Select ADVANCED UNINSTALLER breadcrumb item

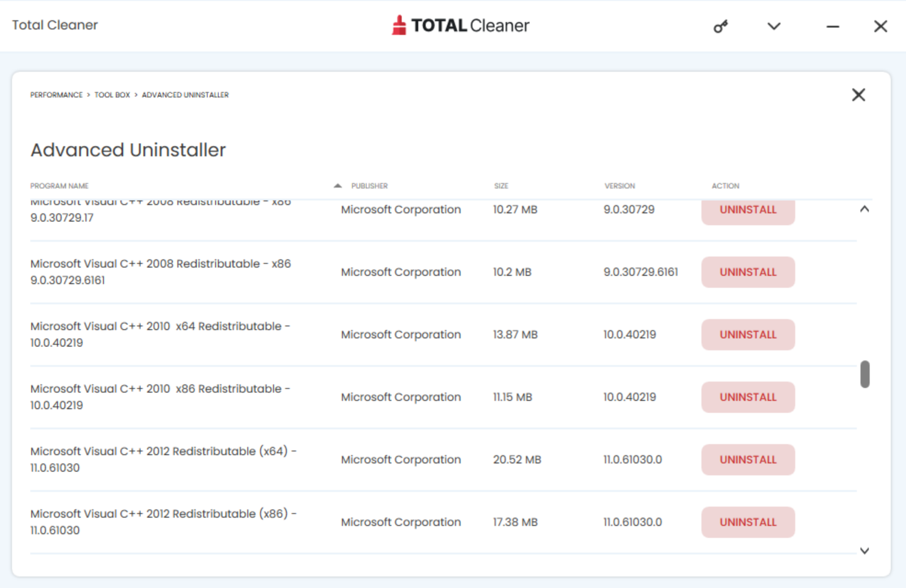[x=185, y=95]
